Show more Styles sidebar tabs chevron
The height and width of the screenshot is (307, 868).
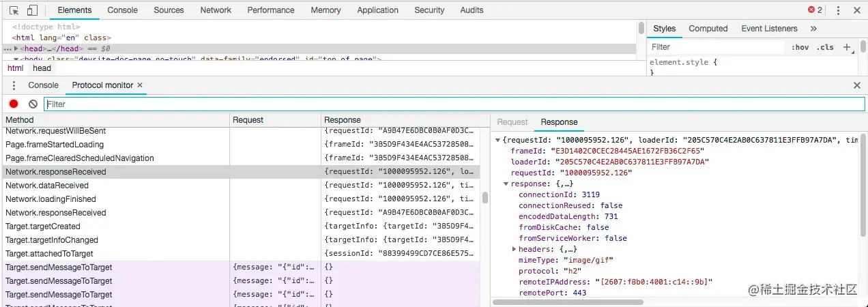[813, 29]
